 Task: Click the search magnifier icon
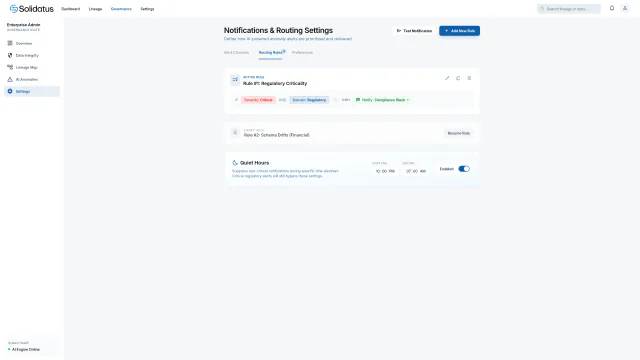click(x=542, y=9)
